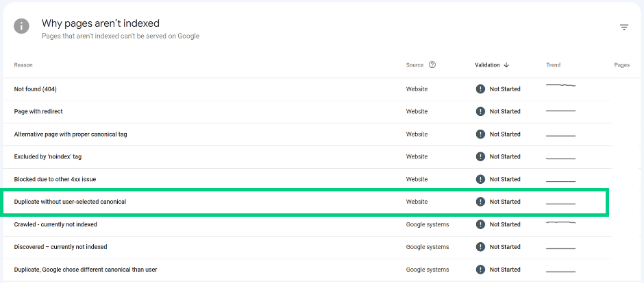This screenshot has width=644, height=284.
Task: Click the Reason column header
Action: pyautogui.click(x=23, y=65)
